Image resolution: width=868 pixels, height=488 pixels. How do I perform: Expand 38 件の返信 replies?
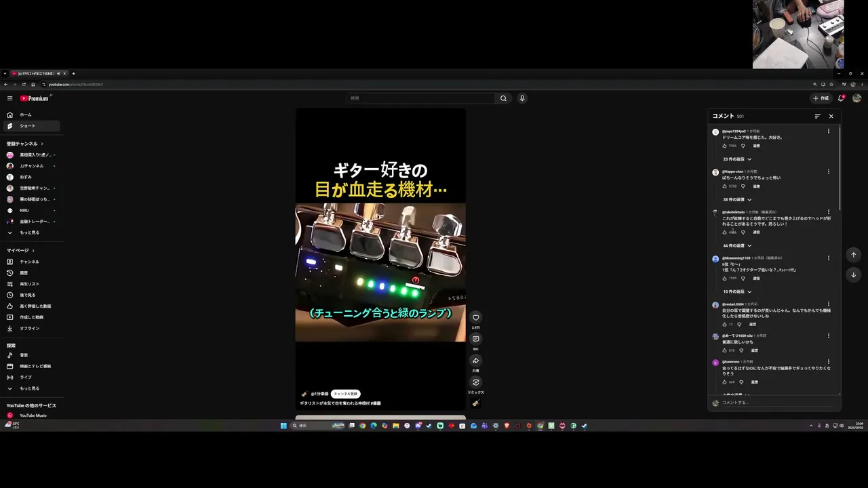pyautogui.click(x=737, y=200)
